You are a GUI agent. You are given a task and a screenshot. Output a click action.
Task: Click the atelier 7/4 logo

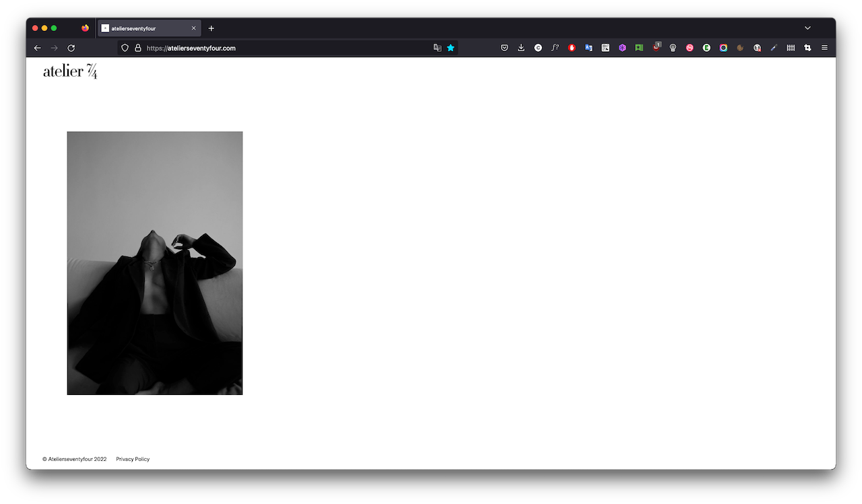tap(70, 71)
